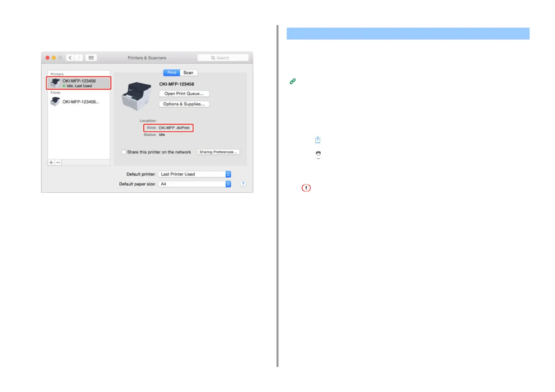The image size is (555, 392).
Task: Click the green link icon
Action: click(293, 81)
